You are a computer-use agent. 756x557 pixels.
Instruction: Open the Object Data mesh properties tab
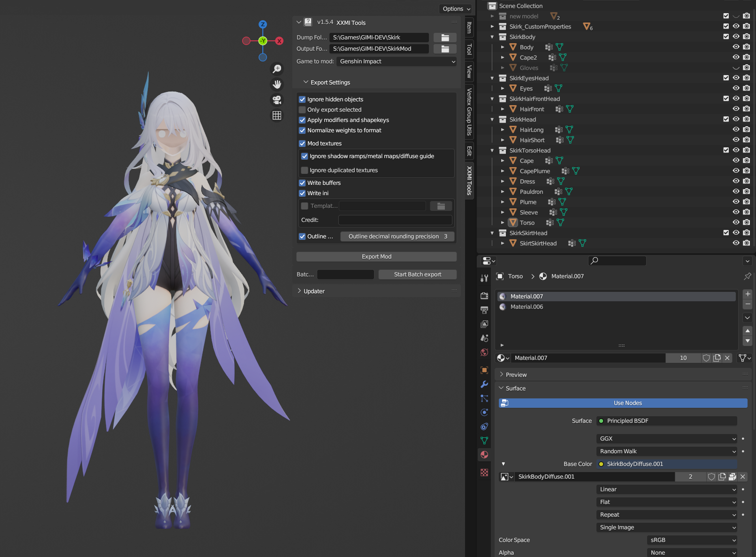pos(484,441)
